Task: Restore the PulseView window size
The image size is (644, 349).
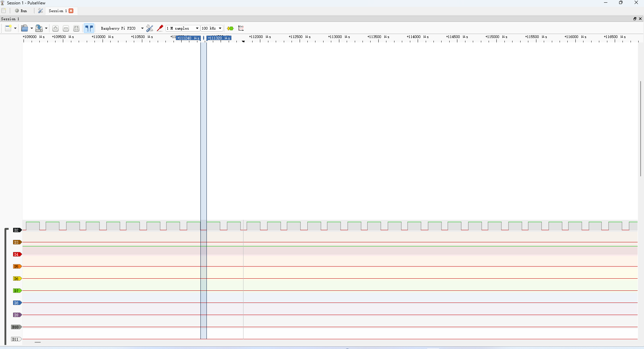Action: point(621,3)
